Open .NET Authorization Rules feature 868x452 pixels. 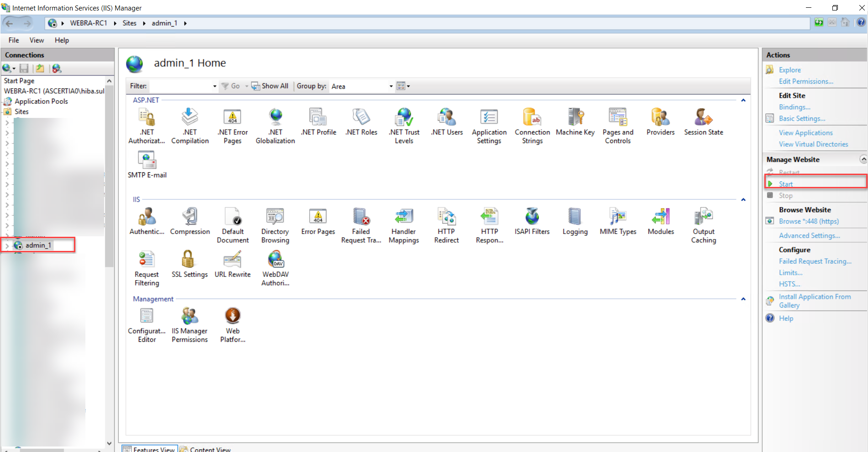click(x=147, y=126)
